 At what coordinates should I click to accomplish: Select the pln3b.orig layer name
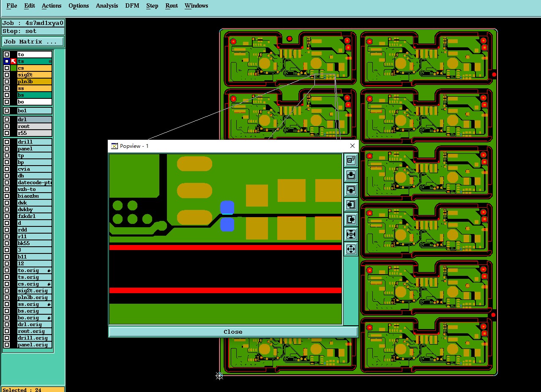(34, 297)
